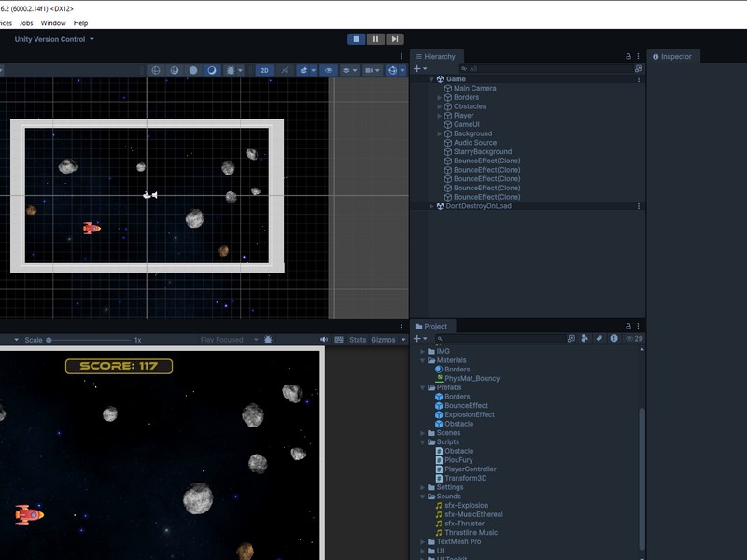Expand the Player object in Hierarchy
The width and height of the screenshot is (747, 560).
point(440,116)
